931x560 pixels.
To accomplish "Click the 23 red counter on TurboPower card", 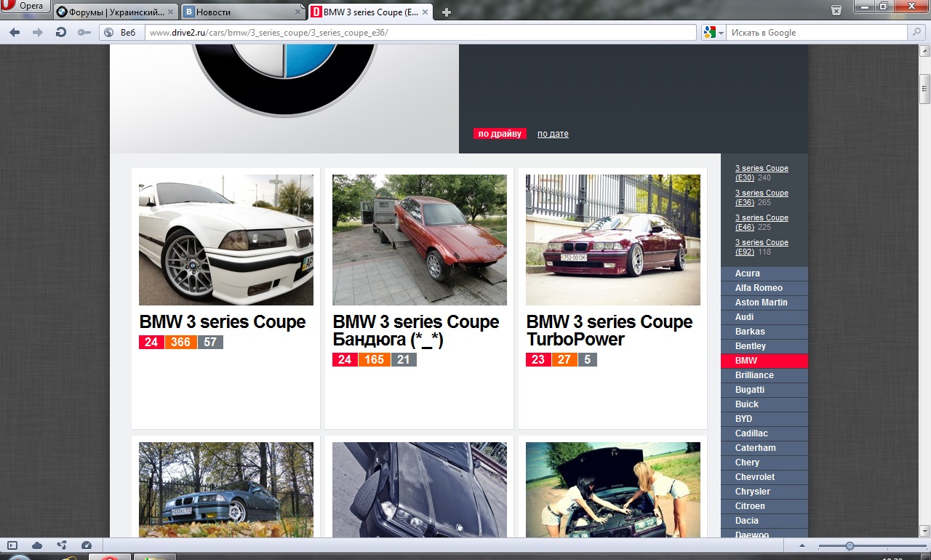I will pos(538,359).
